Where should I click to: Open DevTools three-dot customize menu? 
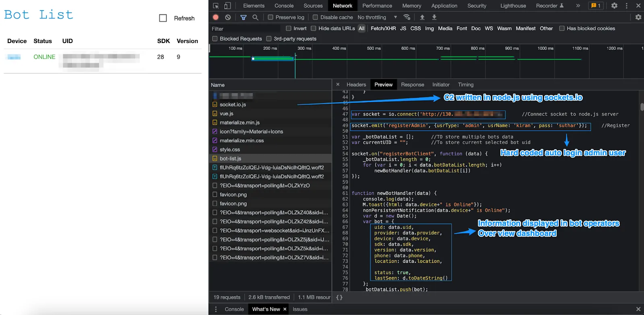pos(626,6)
